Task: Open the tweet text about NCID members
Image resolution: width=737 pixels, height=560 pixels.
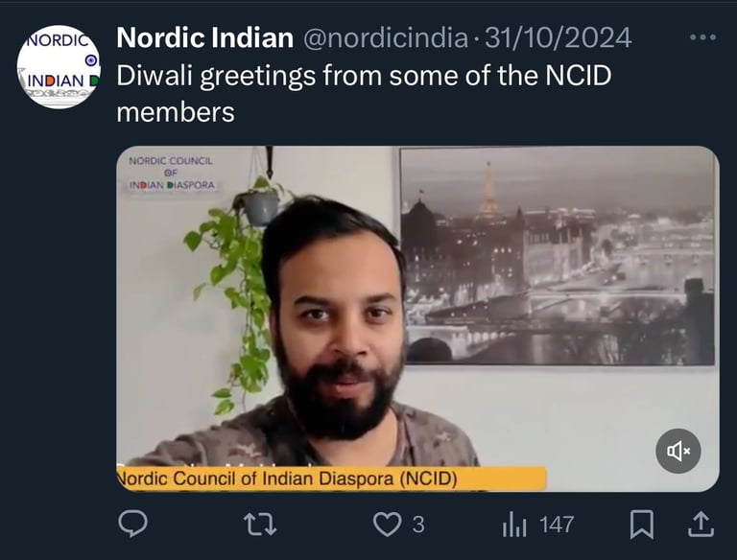Action: 364,93
